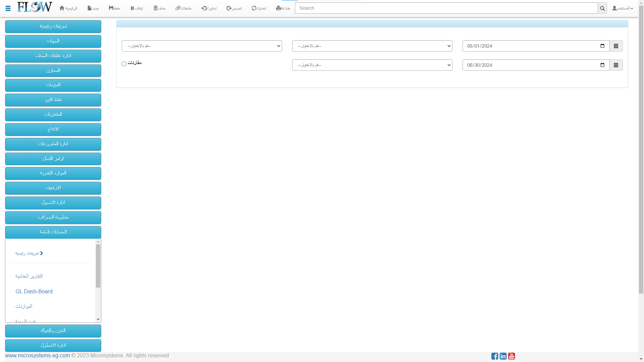Open the middle top-row selection dropdown
The width and height of the screenshot is (644, 362).
point(372,46)
